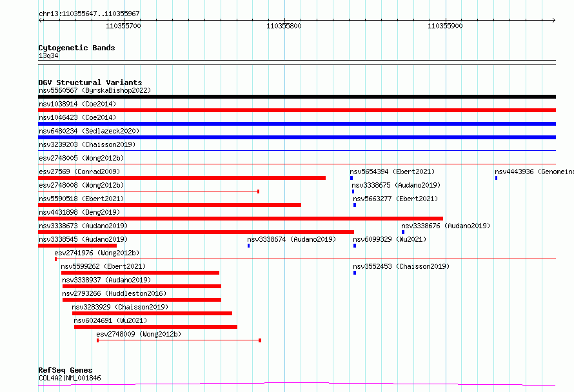Click nsv3283929 (Chaisson2019) label

click(120, 307)
